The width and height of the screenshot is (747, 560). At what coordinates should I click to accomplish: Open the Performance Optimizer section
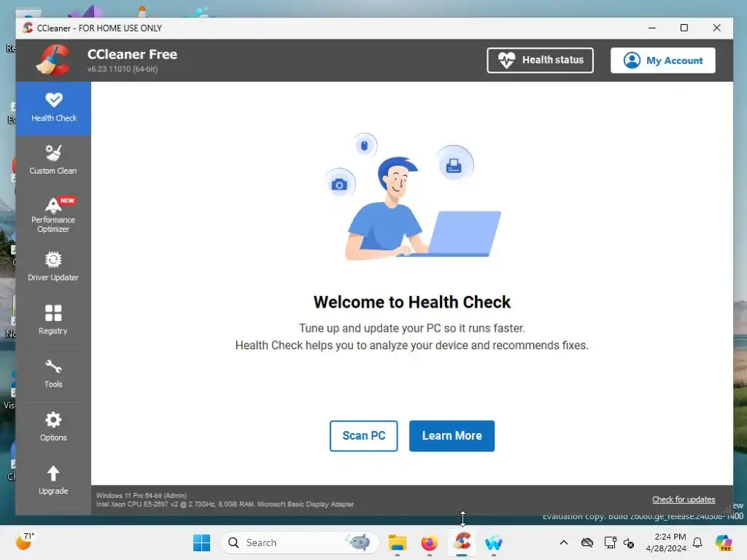click(53, 215)
